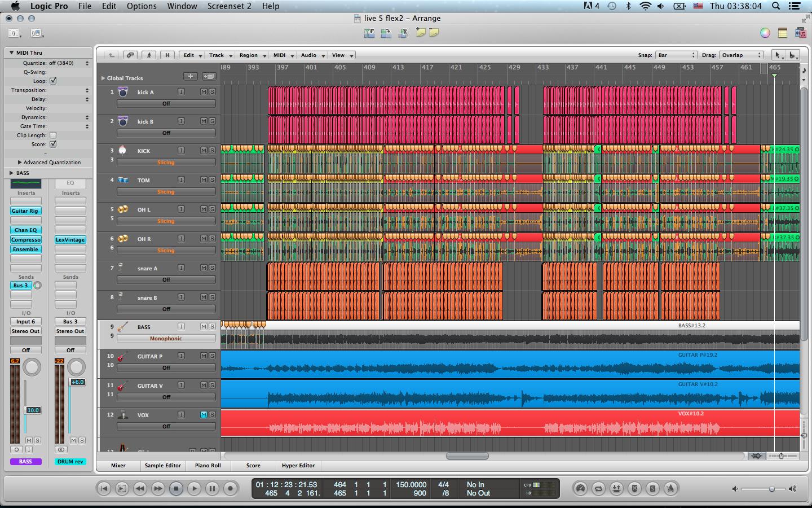The image size is (812, 508).
Task: Switch to the Piano Roll tab
Action: 208,466
